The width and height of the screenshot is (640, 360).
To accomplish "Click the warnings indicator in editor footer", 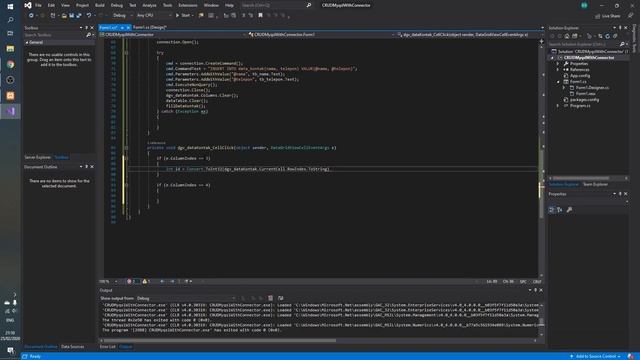I will [147, 282].
